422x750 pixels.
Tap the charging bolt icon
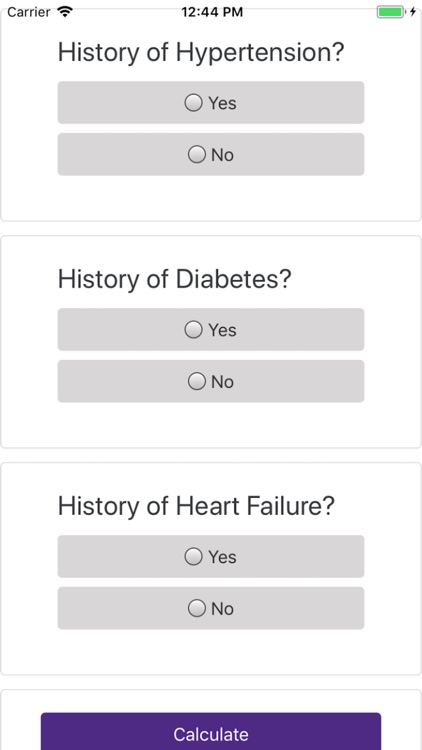413,12
